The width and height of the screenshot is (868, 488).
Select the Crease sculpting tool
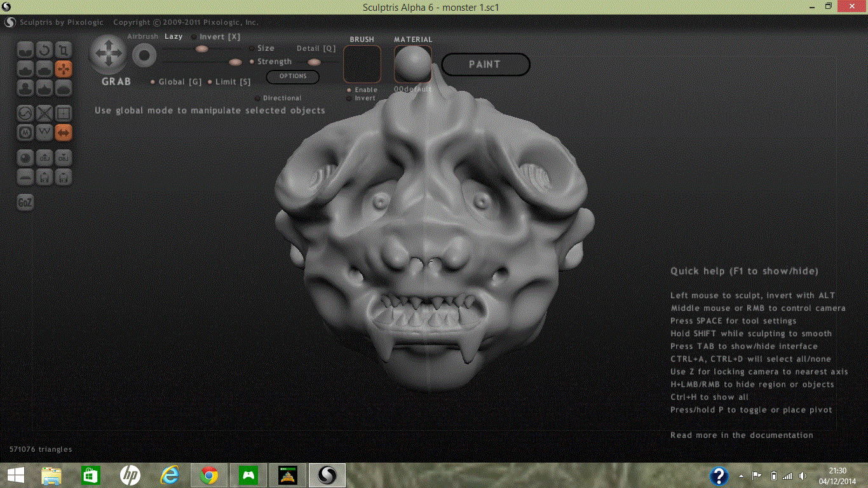[x=25, y=49]
